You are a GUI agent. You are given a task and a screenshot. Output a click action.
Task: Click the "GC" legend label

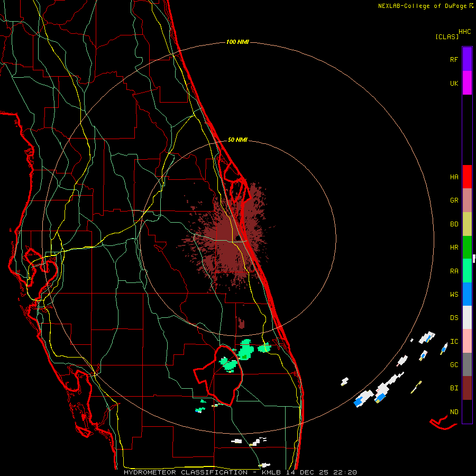(x=454, y=365)
